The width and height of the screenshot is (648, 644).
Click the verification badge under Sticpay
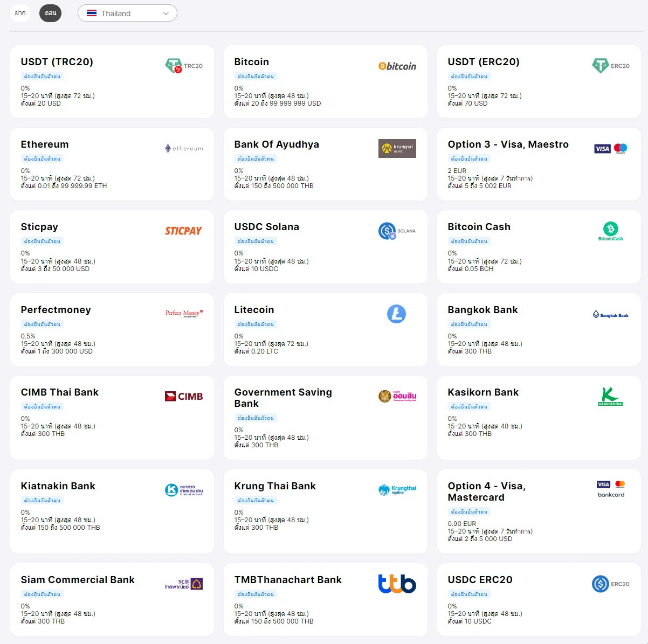pyautogui.click(x=42, y=241)
